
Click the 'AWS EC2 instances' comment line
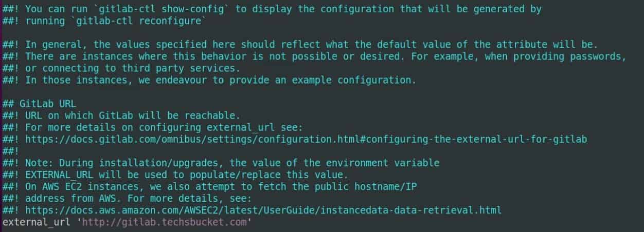210,186
